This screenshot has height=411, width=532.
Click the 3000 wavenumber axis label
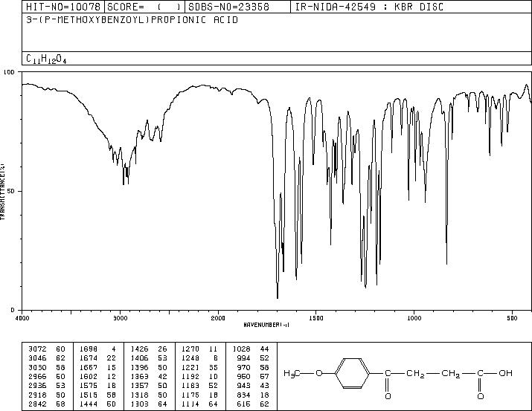120,318
